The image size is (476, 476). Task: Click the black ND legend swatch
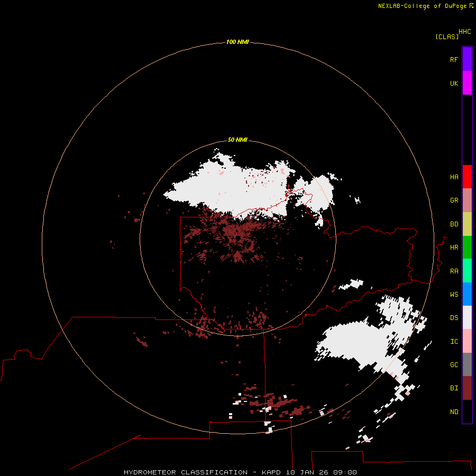coord(467,411)
